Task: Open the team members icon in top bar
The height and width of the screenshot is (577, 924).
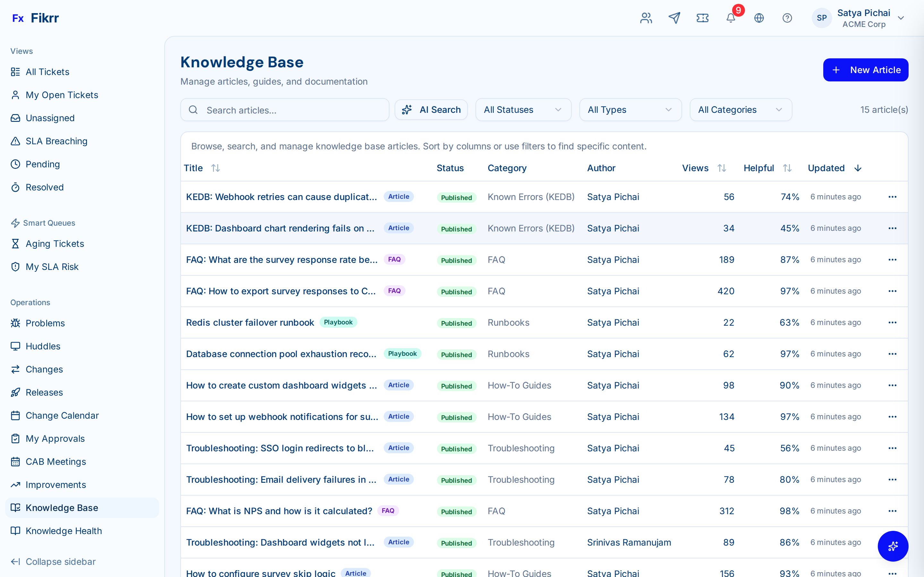Action: pos(646,18)
